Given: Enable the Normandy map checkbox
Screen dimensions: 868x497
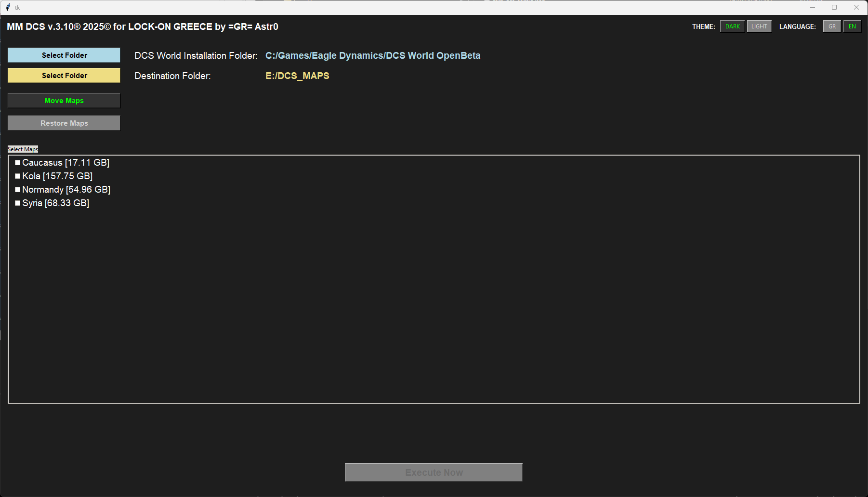Looking at the screenshot, I should 18,190.
